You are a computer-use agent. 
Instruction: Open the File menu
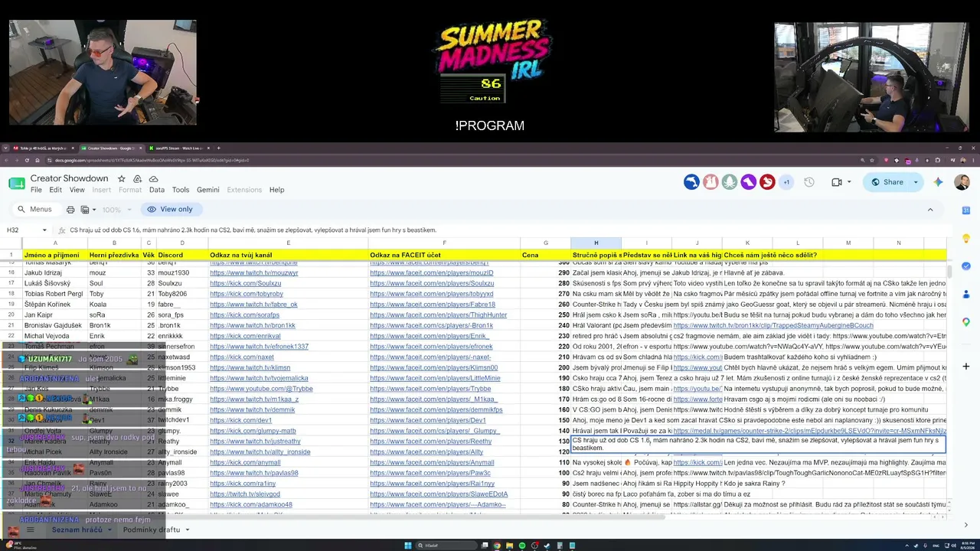(x=36, y=190)
